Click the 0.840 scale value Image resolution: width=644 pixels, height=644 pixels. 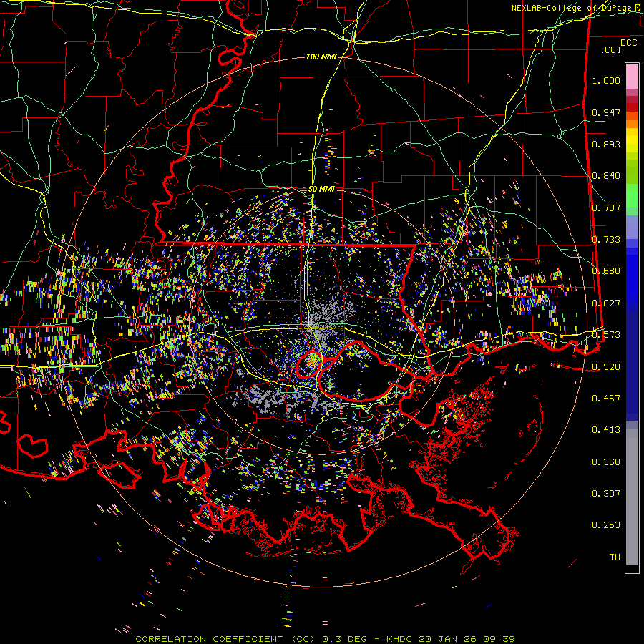(606, 176)
